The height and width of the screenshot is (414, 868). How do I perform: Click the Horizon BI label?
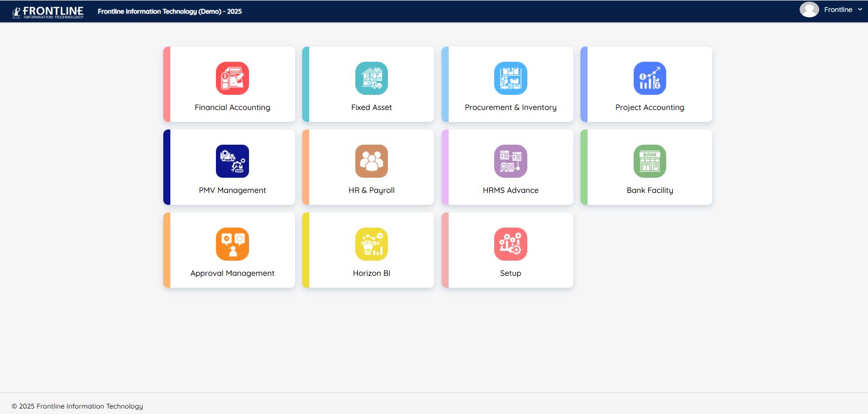pos(372,273)
